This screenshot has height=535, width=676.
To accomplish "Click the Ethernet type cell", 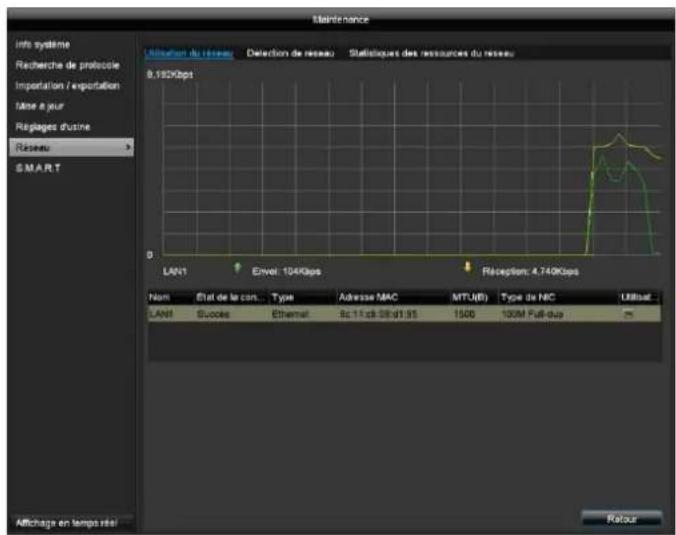I will click(290, 314).
